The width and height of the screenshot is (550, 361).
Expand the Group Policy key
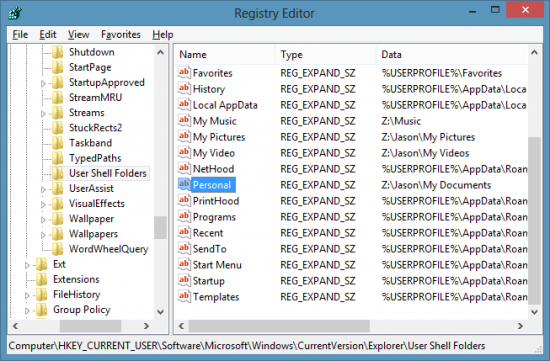27,310
